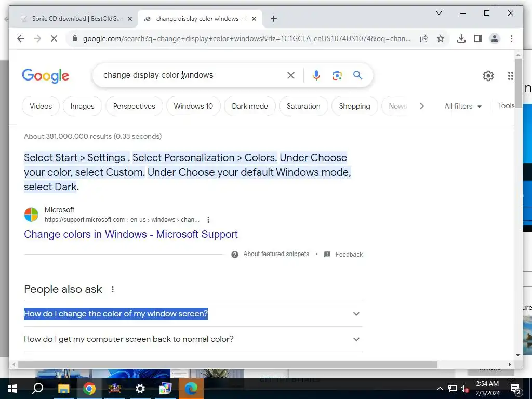The image size is (532, 399).
Task: Filter results by Shopping
Action: click(x=354, y=106)
